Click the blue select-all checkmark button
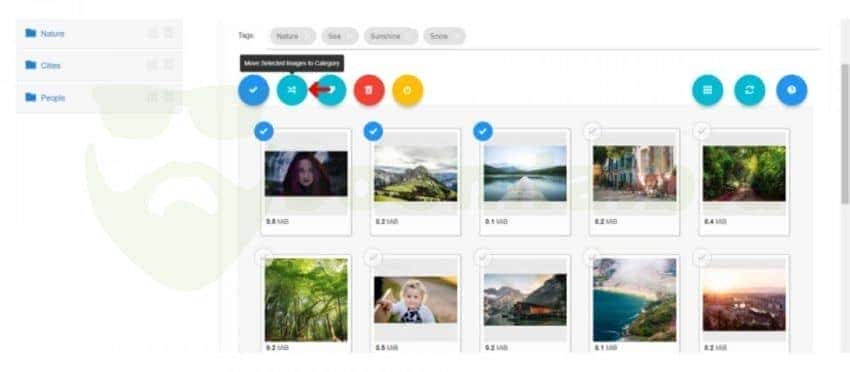 (253, 90)
